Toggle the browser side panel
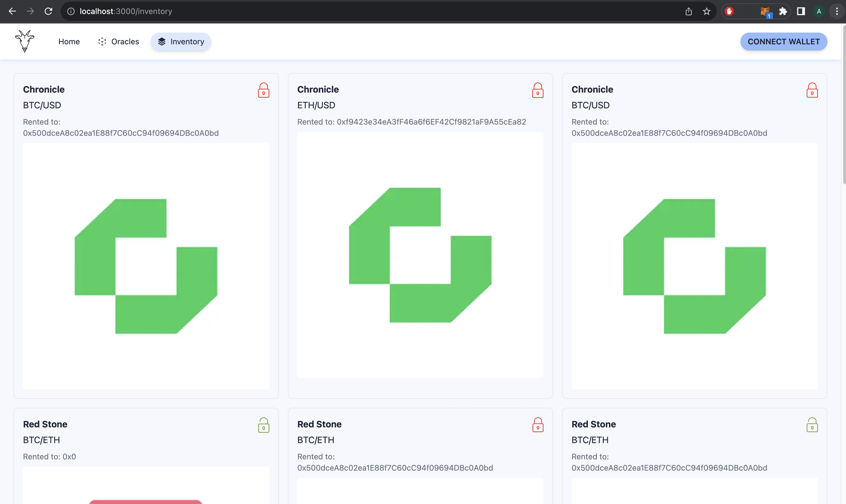This screenshot has height=504, width=846. pyautogui.click(x=801, y=12)
